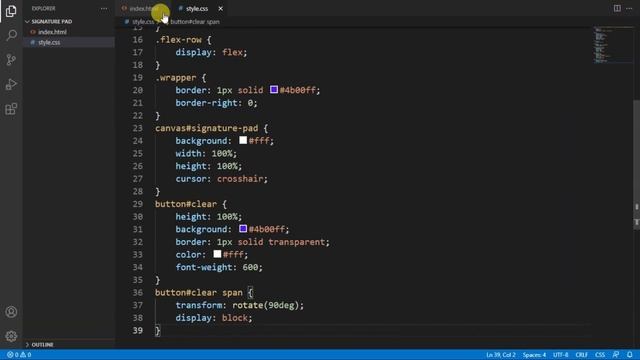Expand the OUTLINE section
The height and width of the screenshot is (360, 640).
[x=42, y=344]
